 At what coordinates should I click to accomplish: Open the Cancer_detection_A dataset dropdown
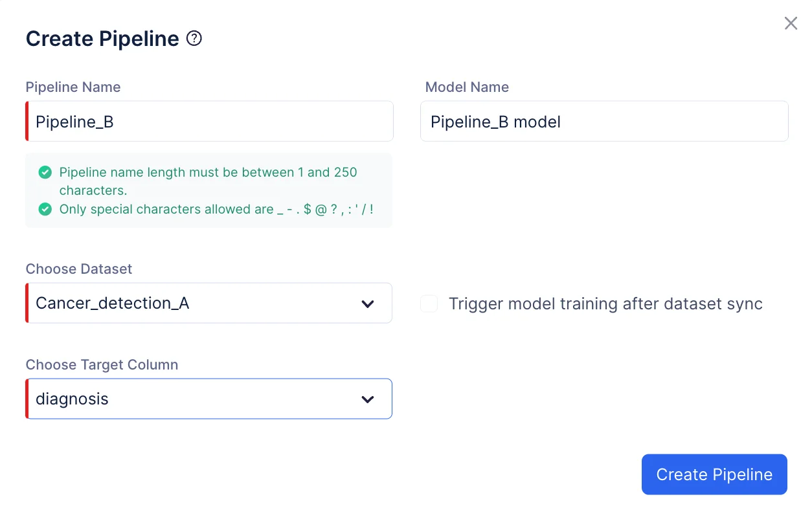click(194, 304)
